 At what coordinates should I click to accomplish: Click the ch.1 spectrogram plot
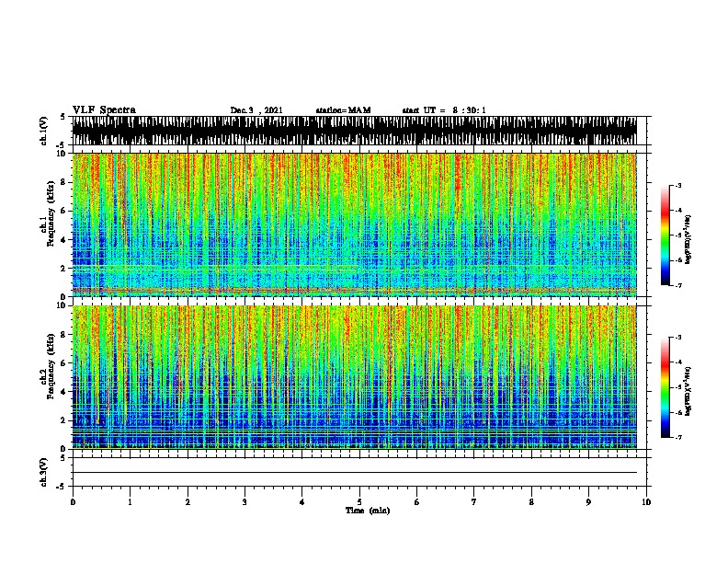(x=354, y=224)
